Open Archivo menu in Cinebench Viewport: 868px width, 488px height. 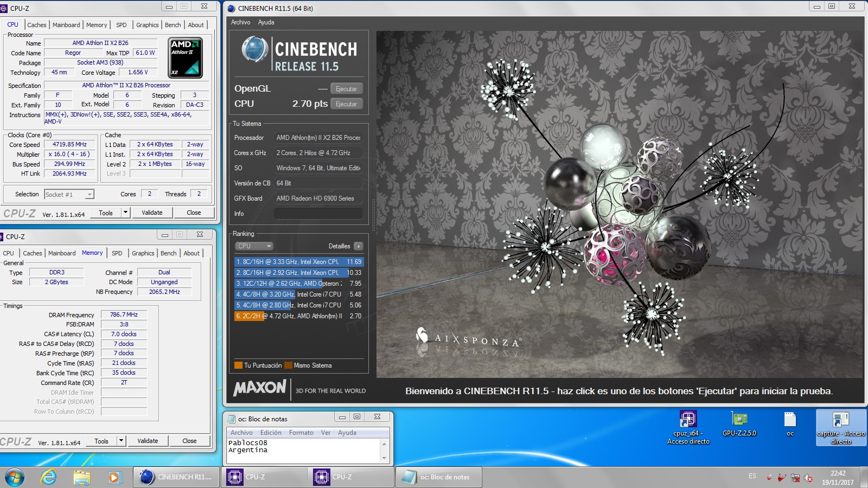tap(240, 22)
